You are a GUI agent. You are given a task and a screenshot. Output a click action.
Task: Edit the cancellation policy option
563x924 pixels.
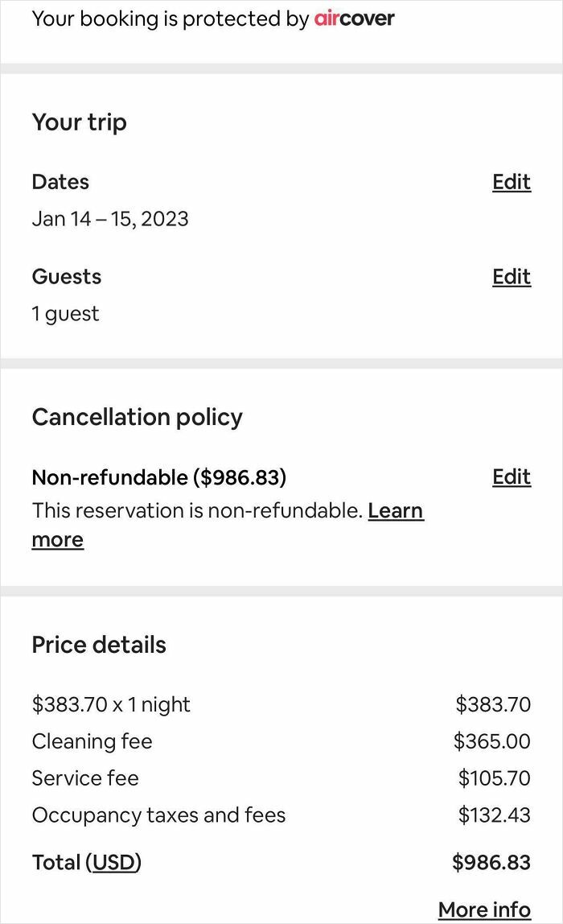pyautogui.click(x=512, y=477)
